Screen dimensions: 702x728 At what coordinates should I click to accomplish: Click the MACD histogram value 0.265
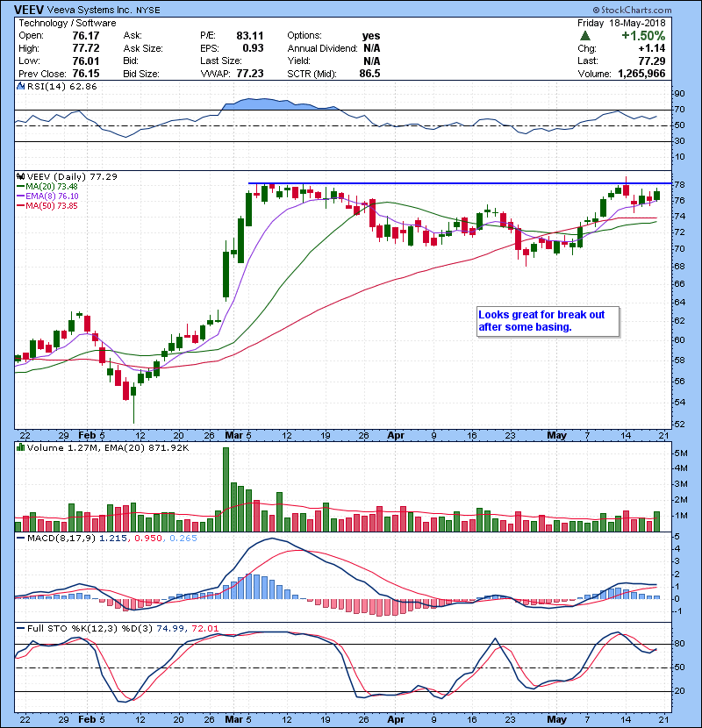183,539
